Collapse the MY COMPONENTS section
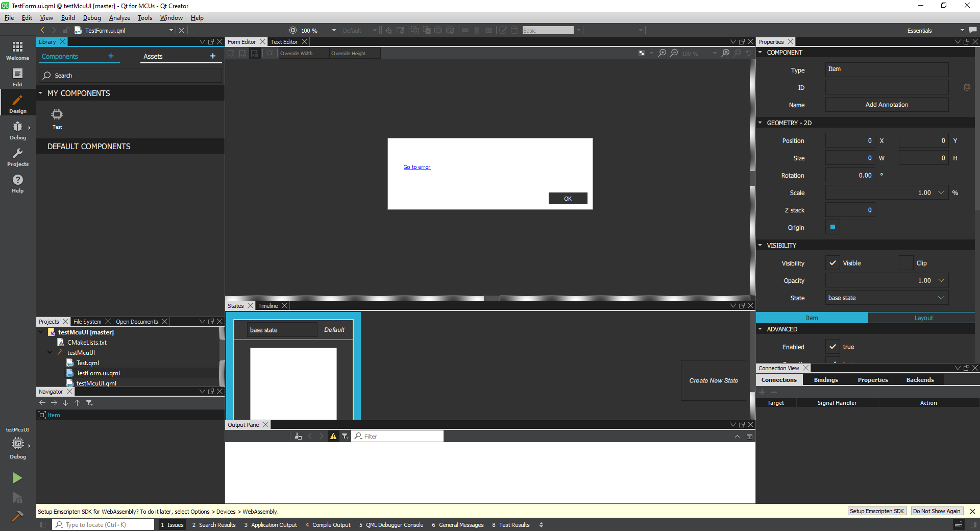The width and height of the screenshot is (980, 531). 41,93
